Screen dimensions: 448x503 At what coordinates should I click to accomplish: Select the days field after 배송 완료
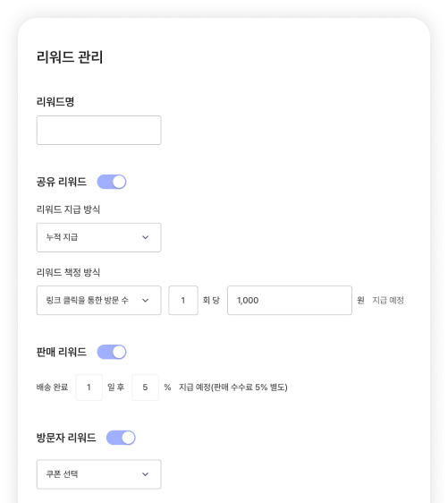click(89, 388)
